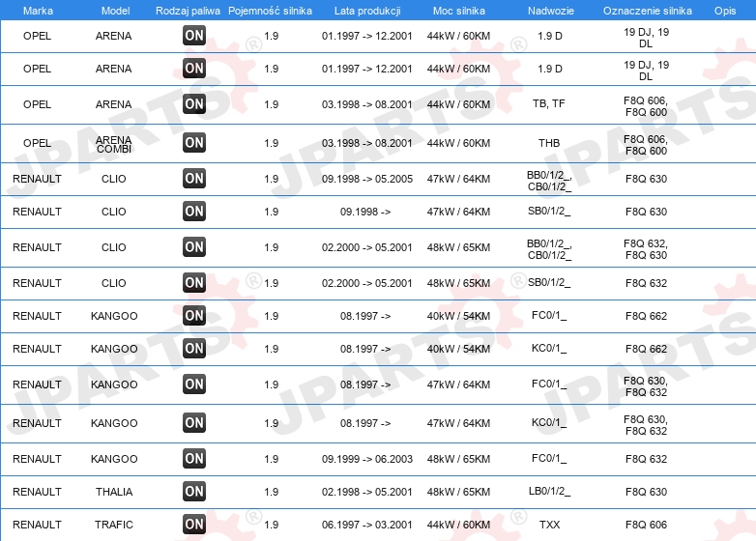Click the ON icon in the Kangoo 09.1999 -> 06.2003 row
756x541 pixels.
(194, 459)
